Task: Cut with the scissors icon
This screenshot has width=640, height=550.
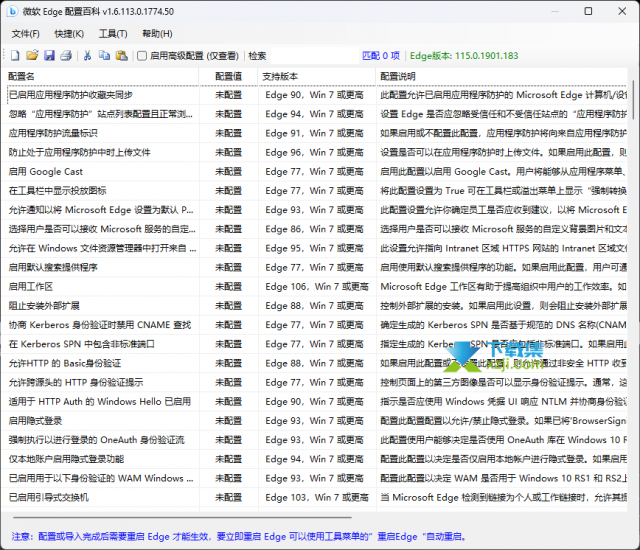Action: (x=87, y=55)
